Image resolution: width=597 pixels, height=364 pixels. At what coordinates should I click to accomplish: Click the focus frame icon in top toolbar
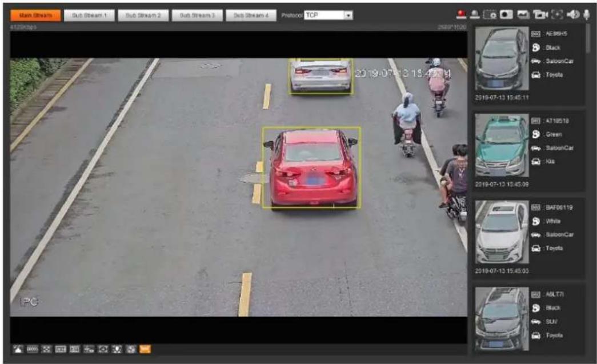[557, 14]
